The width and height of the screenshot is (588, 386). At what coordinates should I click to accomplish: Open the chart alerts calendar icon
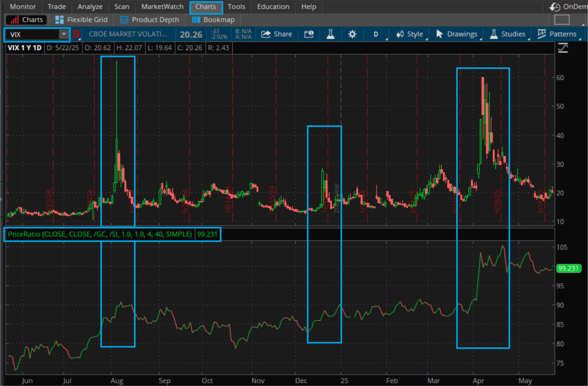pyautogui.click(x=309, y=34)
